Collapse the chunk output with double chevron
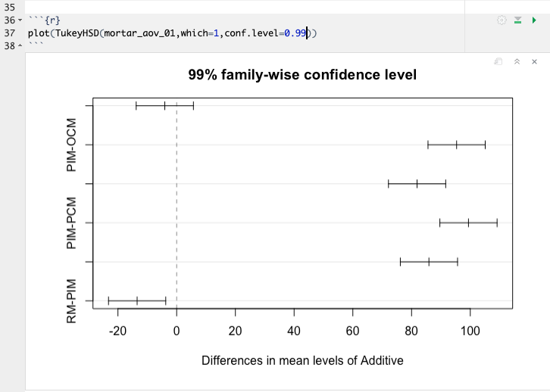The image size is (550, 392). coord(516,61)
